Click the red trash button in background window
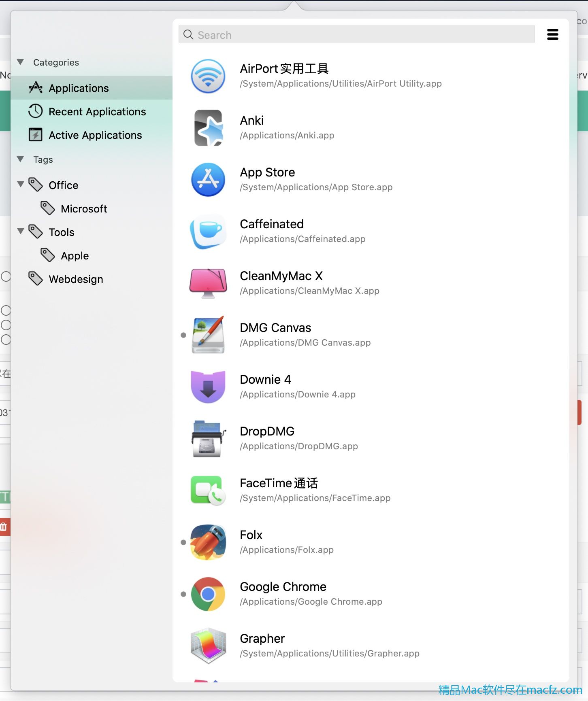Viewport: 588px width, 701px height. 4,527
